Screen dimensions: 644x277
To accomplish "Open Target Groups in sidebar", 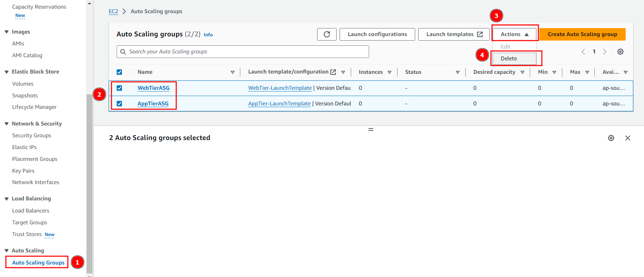I will coord(29,223).
